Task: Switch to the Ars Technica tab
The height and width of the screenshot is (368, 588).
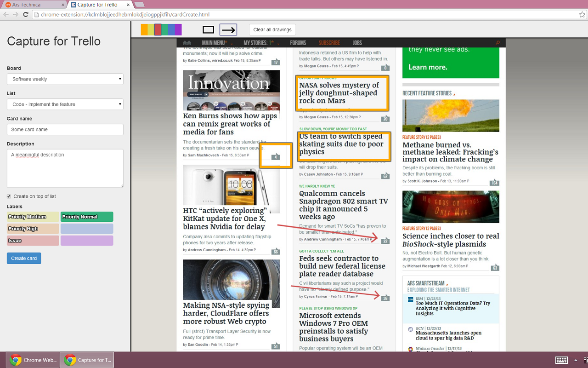Action: pos(34,5)
